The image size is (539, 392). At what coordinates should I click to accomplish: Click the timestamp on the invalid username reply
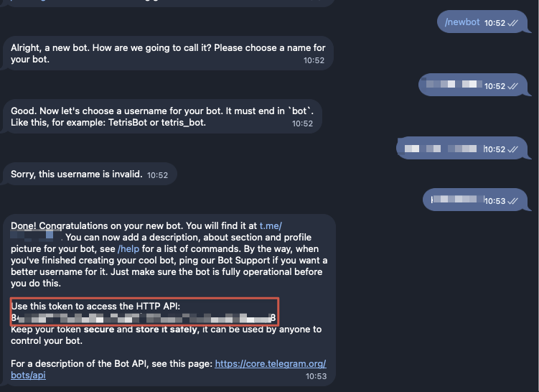(157, 175)
